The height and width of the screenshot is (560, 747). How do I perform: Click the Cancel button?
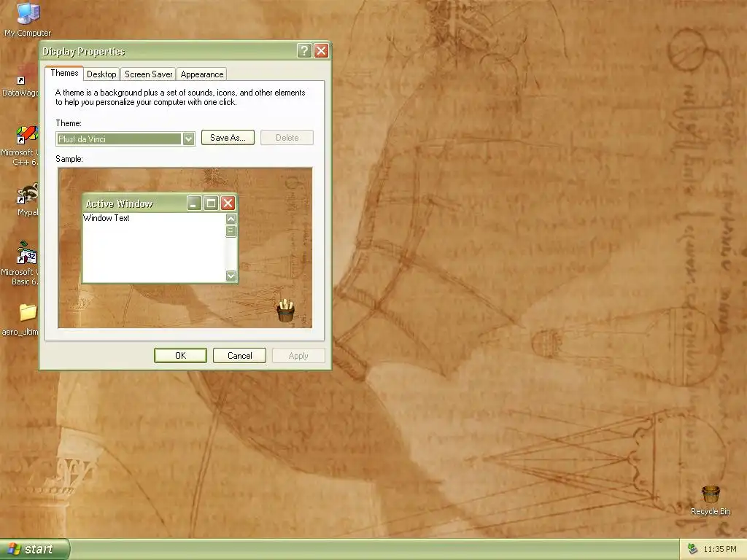tap(239, 356)
